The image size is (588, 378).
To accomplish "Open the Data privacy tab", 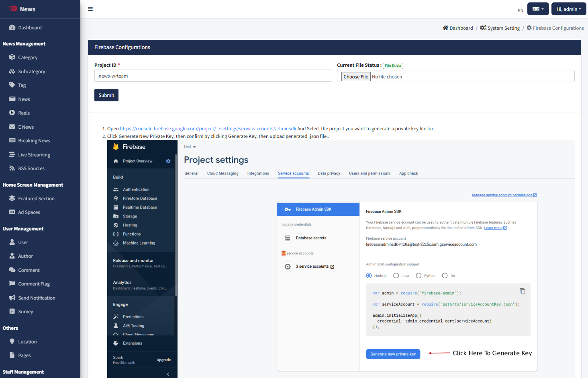I will tap(329, 173).
